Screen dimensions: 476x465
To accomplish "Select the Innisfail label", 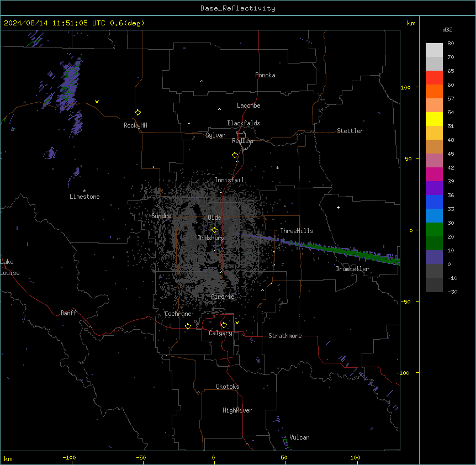I will [x=229, y=180].
